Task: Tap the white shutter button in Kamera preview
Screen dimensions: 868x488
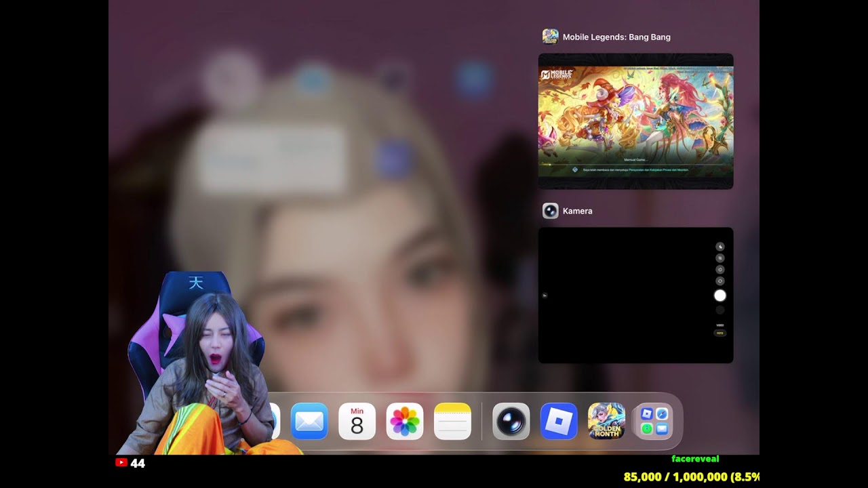Action: pos(720,296)
